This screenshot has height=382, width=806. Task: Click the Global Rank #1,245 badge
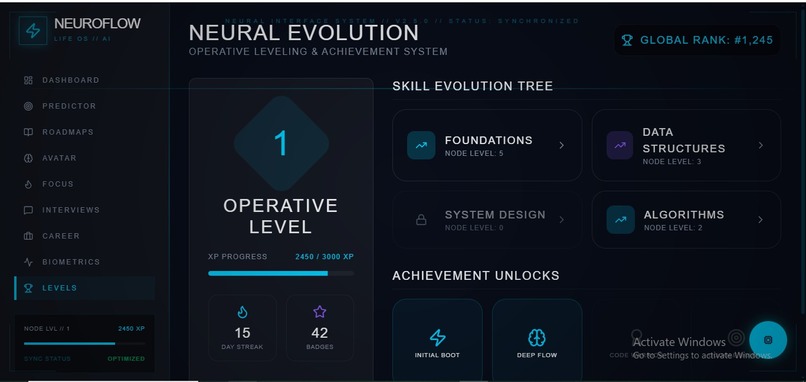click(697, 40)
